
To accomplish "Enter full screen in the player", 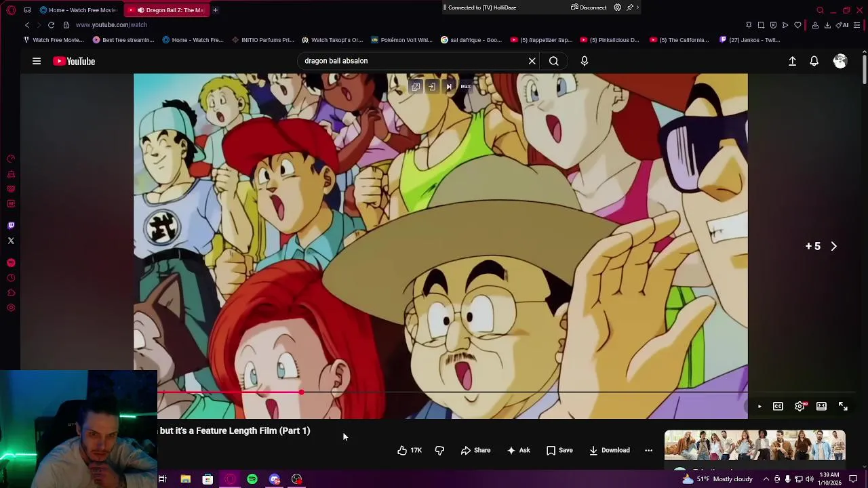I will pos(843,406).
